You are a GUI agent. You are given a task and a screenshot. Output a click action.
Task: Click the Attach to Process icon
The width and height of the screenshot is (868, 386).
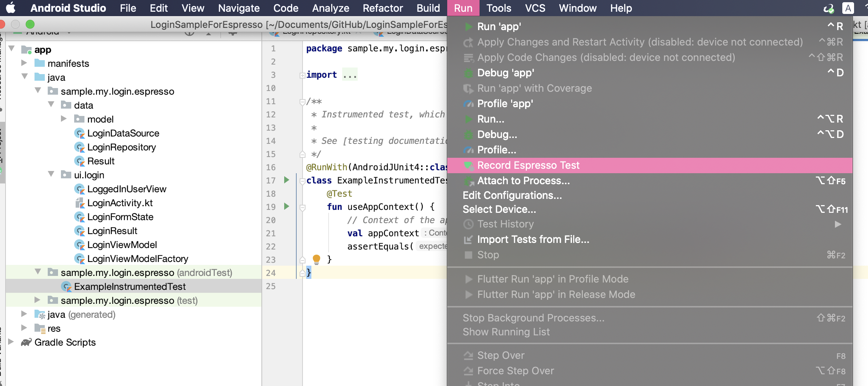469,181
